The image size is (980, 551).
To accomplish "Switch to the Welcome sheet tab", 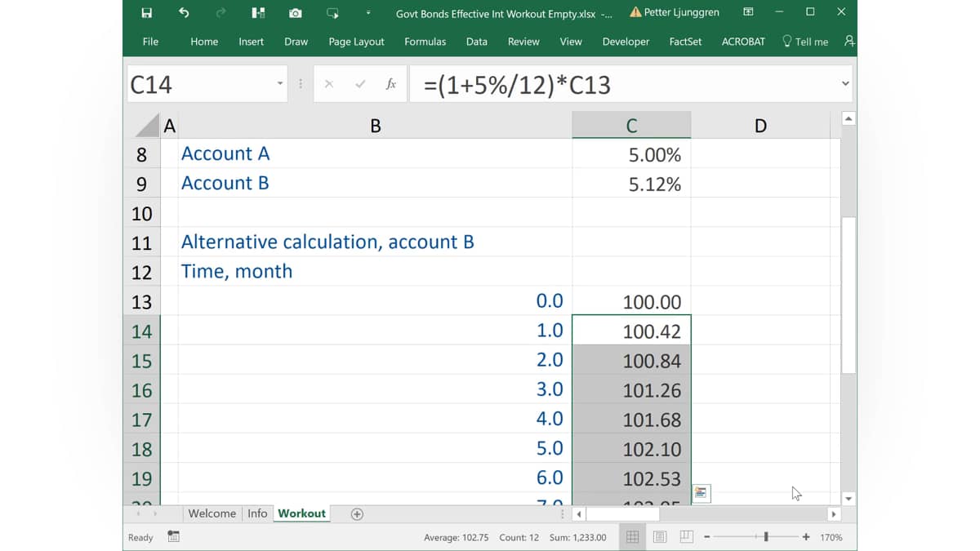I will point(212,513).
